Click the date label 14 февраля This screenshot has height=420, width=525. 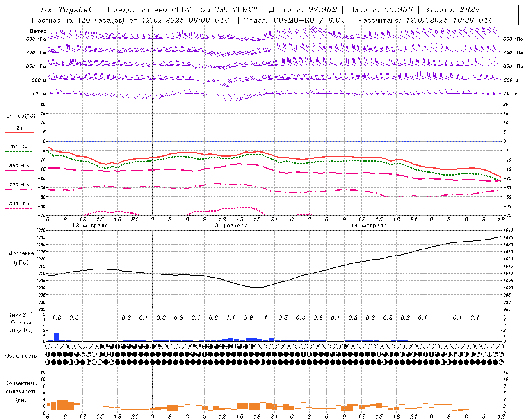tap(369, 226)
